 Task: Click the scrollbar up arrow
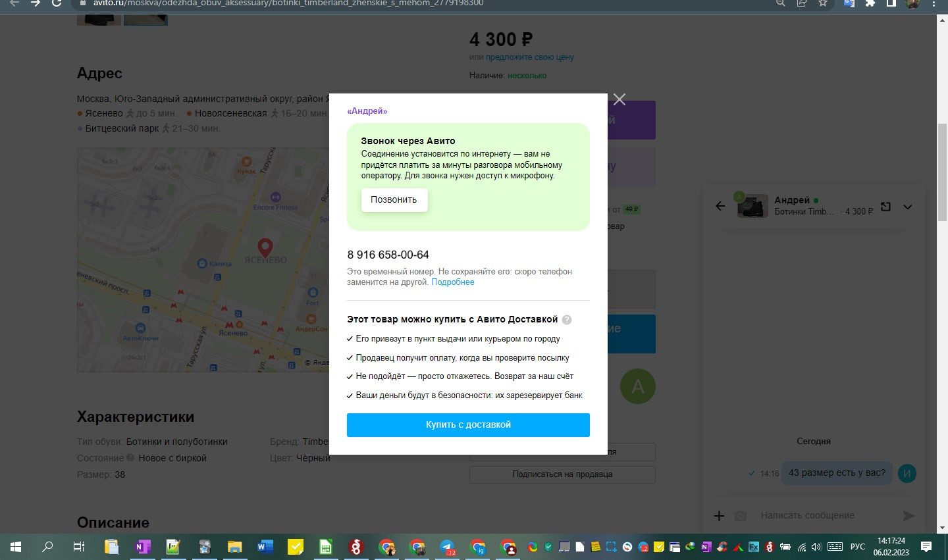coord(942,19)
